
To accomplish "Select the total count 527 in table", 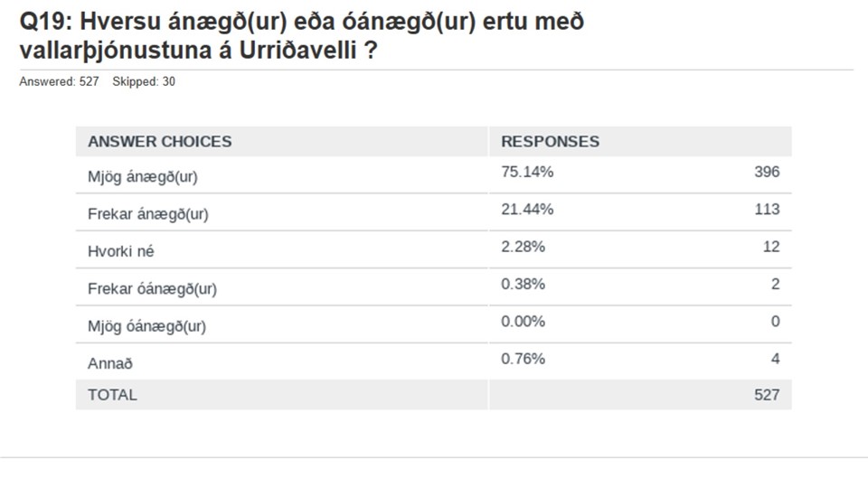I will [767, 395].
